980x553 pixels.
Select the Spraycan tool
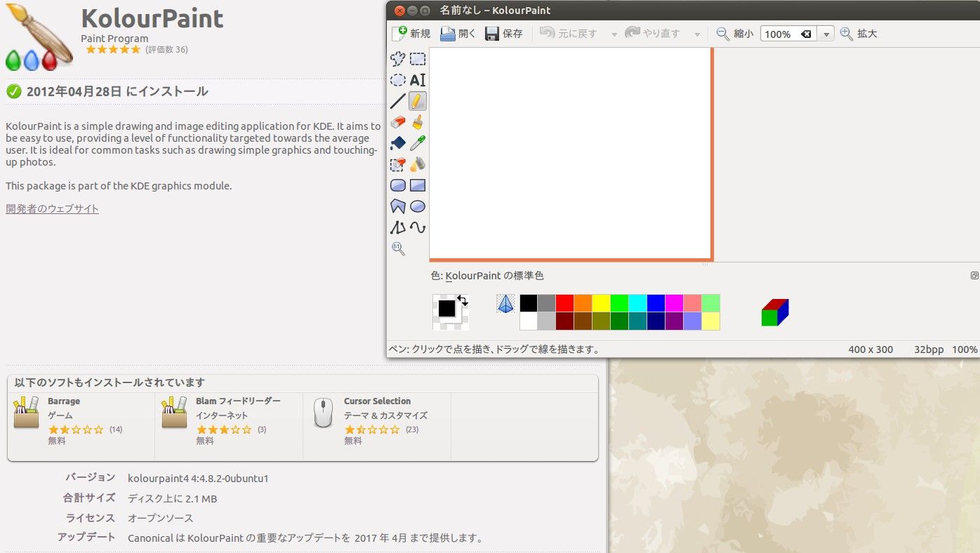418,164
